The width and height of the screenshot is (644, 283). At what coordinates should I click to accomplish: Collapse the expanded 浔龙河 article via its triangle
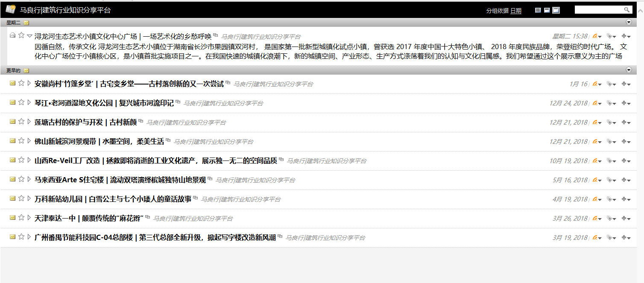click(29, 35)
